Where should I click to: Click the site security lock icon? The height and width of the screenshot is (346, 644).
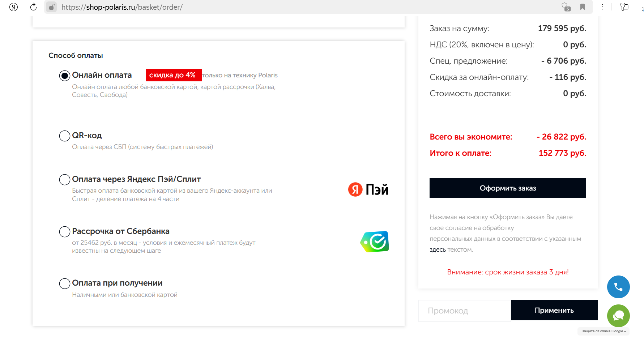point(52,7)
